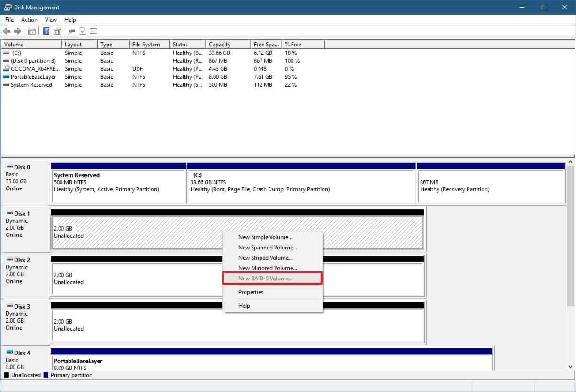
Task: Sort by the Layout column header
Action: pos(79,45)
